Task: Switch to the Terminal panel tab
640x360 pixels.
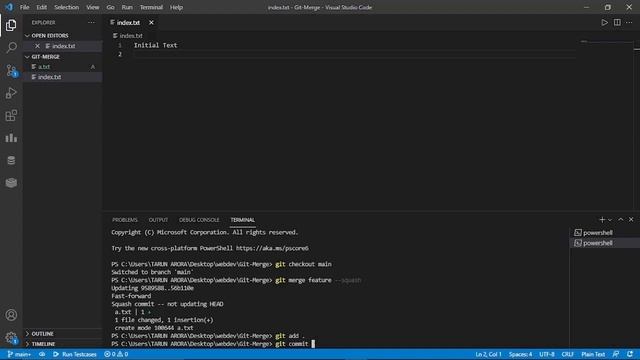Action: click(x=242, y=220)
